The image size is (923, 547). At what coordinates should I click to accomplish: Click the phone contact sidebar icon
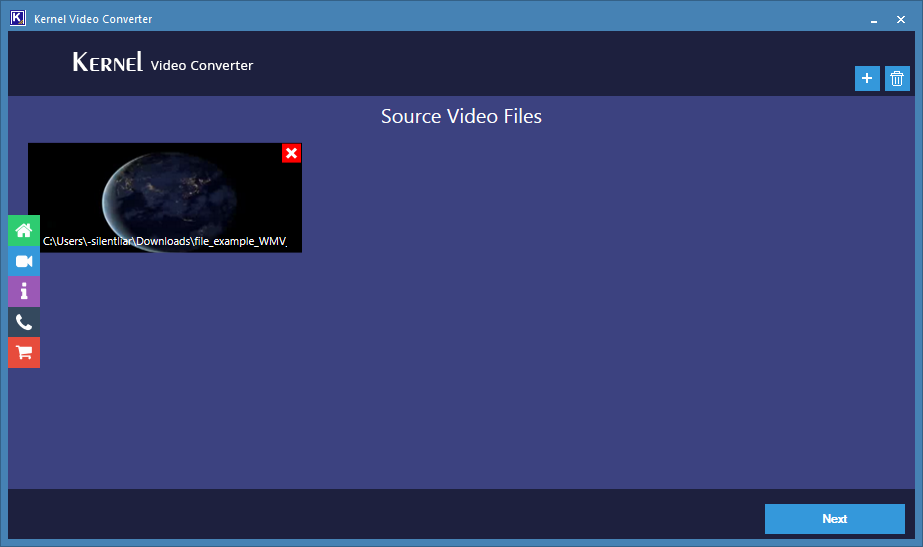24,322
